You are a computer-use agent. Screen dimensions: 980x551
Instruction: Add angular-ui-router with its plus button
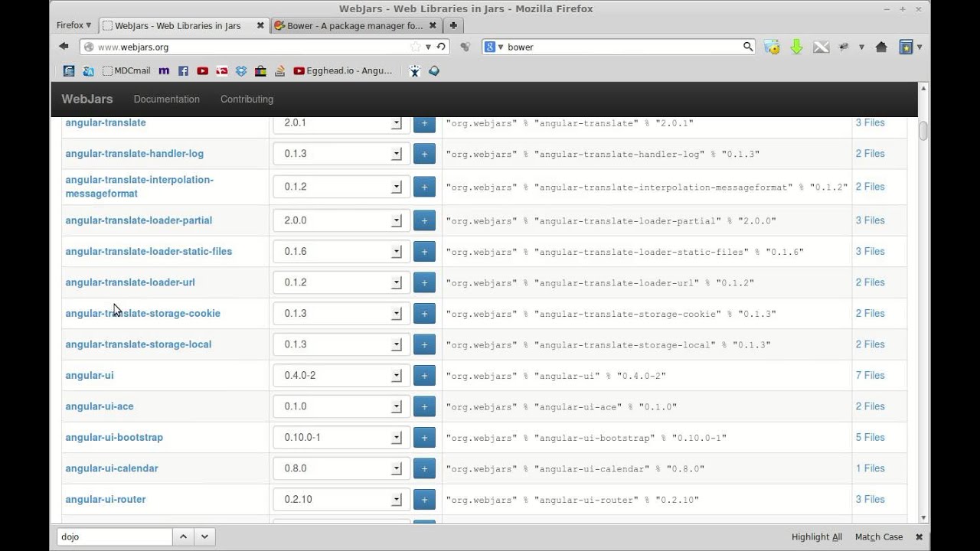(x=424, y=500)
